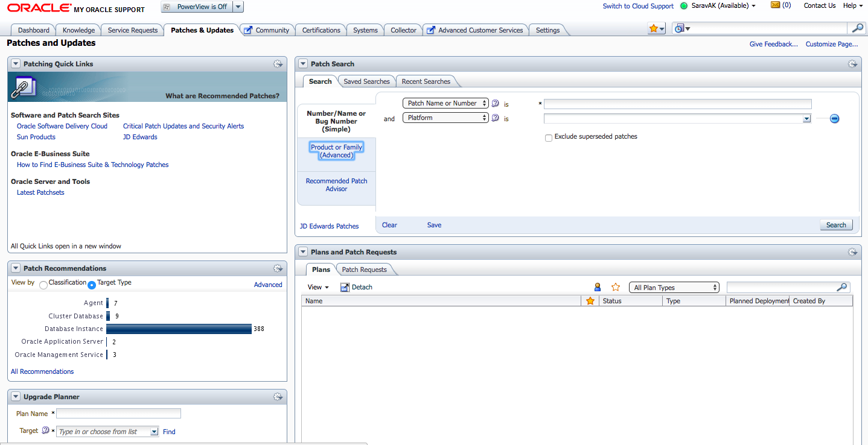Screen dimensions: 868x445
Task: Click the envelope messages icon showing (0)
Action: [775, 5]
